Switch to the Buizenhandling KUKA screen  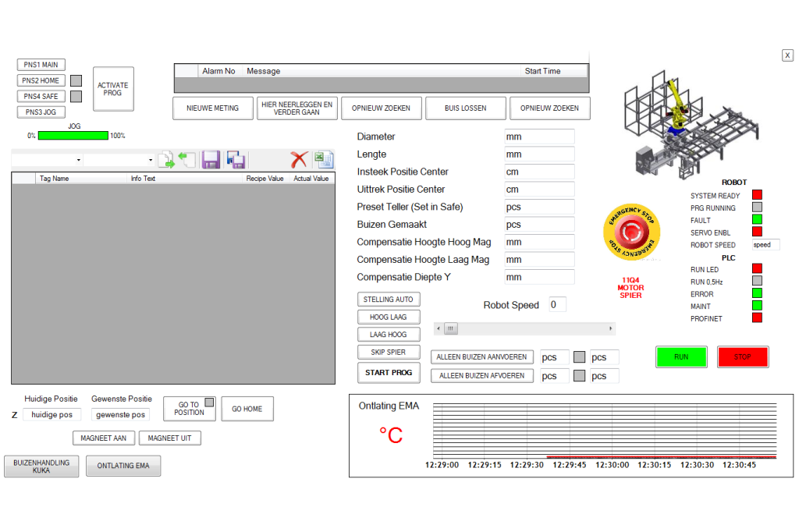pos(41,466)
